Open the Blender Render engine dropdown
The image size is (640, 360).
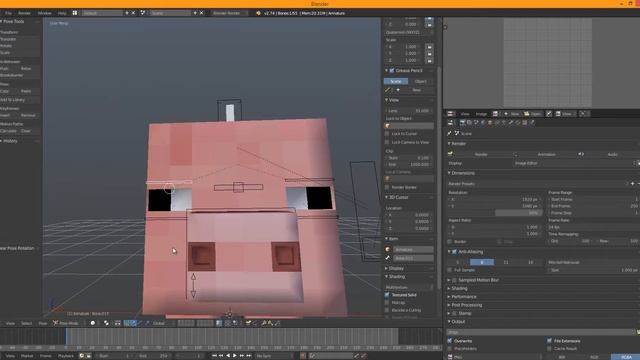229,13
